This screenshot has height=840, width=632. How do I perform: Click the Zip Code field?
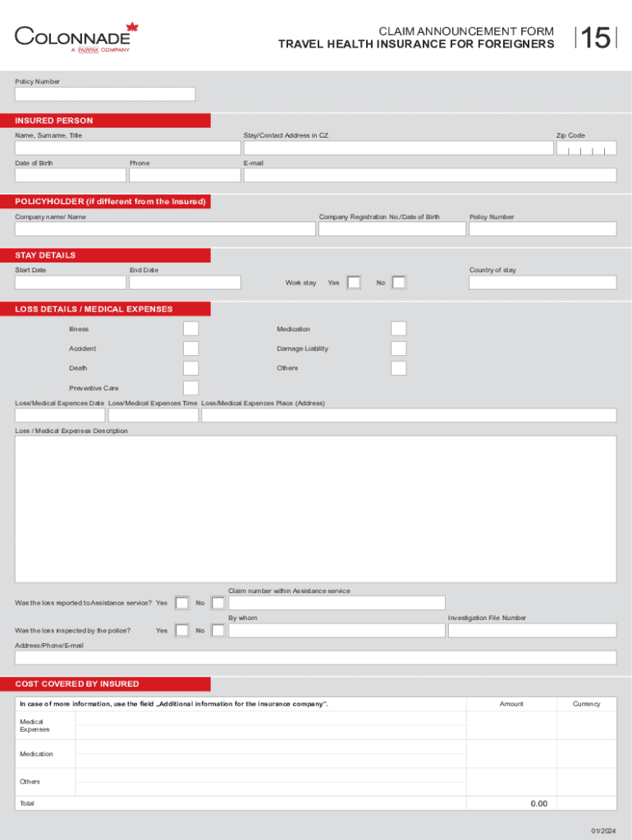pyautogui.click(x=586, y=148)
